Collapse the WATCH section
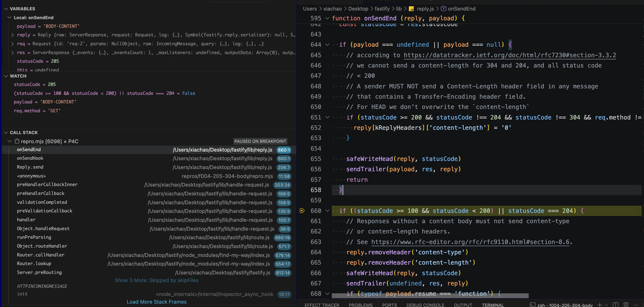The height and width of the screenshot is (307, 644). point(6,76)
